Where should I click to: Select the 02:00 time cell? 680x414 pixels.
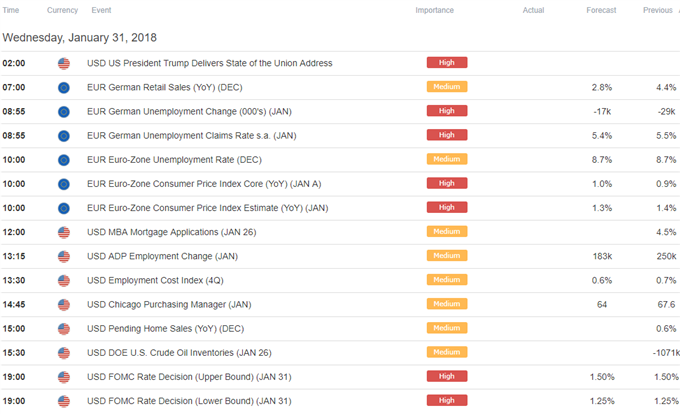[14, 63]
